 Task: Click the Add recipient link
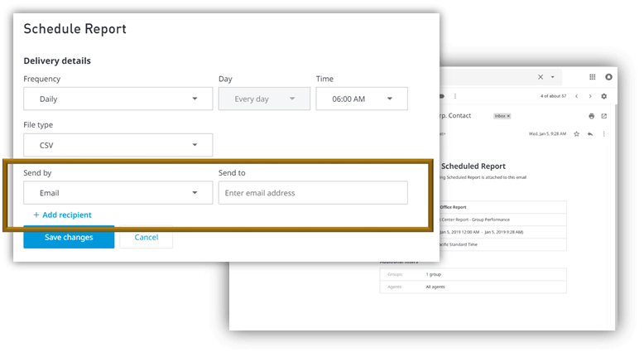(62, 215)
